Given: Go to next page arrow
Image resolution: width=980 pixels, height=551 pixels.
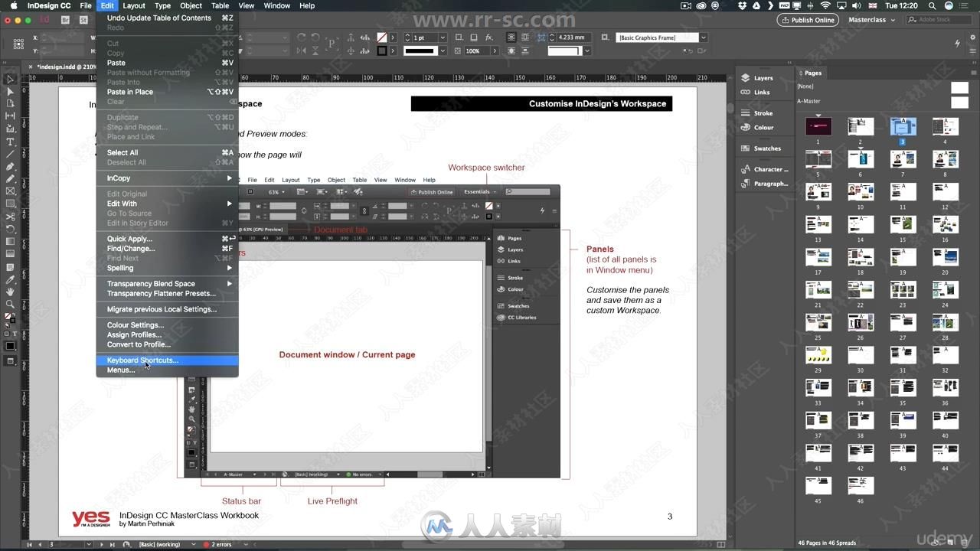Looking at the screenshot, I should point(101,545).
